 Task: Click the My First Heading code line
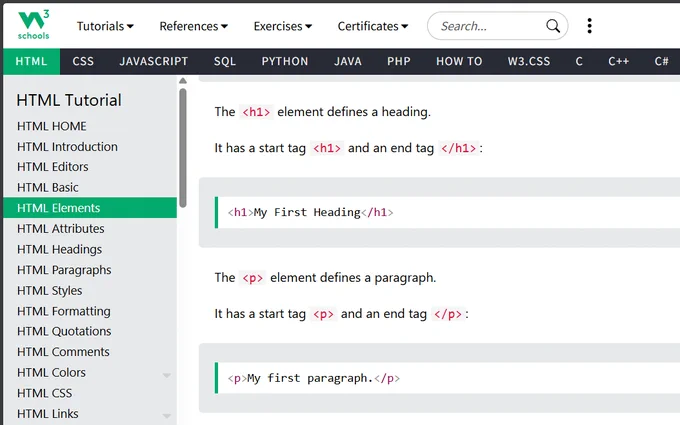click(x=311, y=212)
